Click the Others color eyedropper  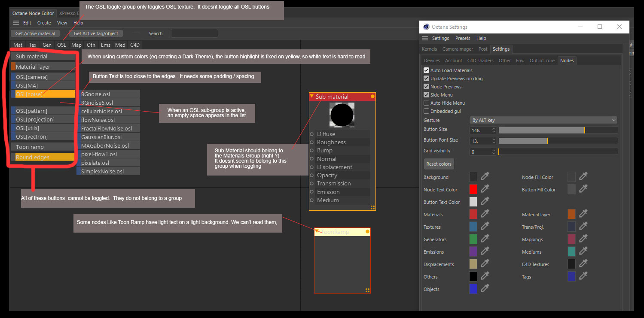click(485, 276)
